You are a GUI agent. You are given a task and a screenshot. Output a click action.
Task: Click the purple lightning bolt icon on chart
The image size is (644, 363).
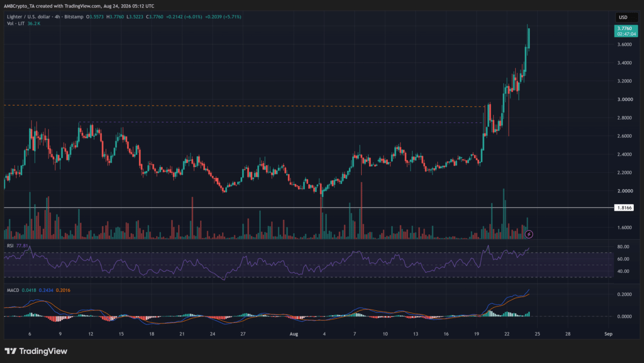click(x=529, y=234)
